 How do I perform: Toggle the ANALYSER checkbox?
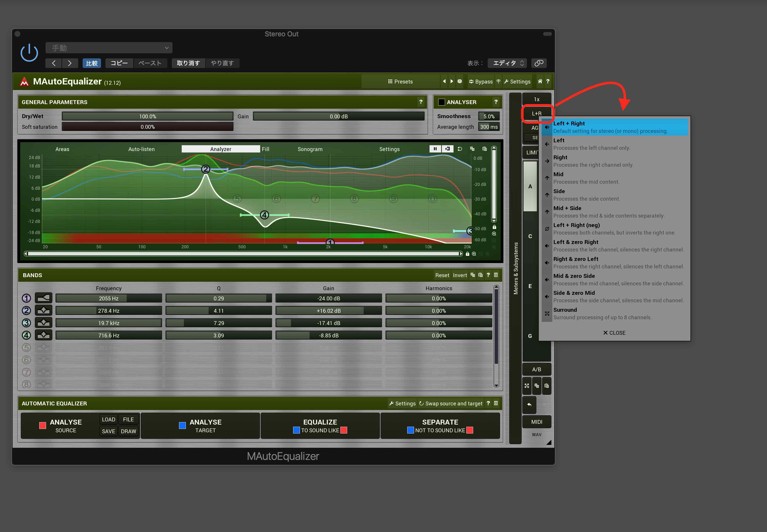441,102
